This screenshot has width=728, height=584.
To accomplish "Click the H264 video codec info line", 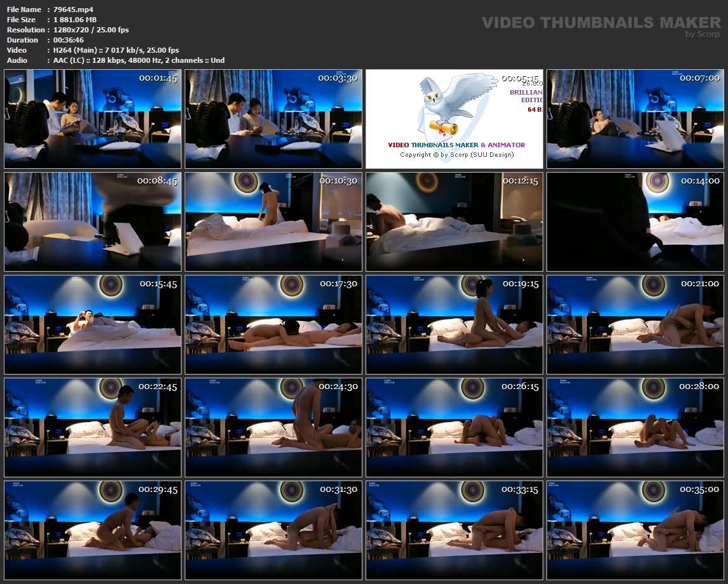I will tap(116, 50).
